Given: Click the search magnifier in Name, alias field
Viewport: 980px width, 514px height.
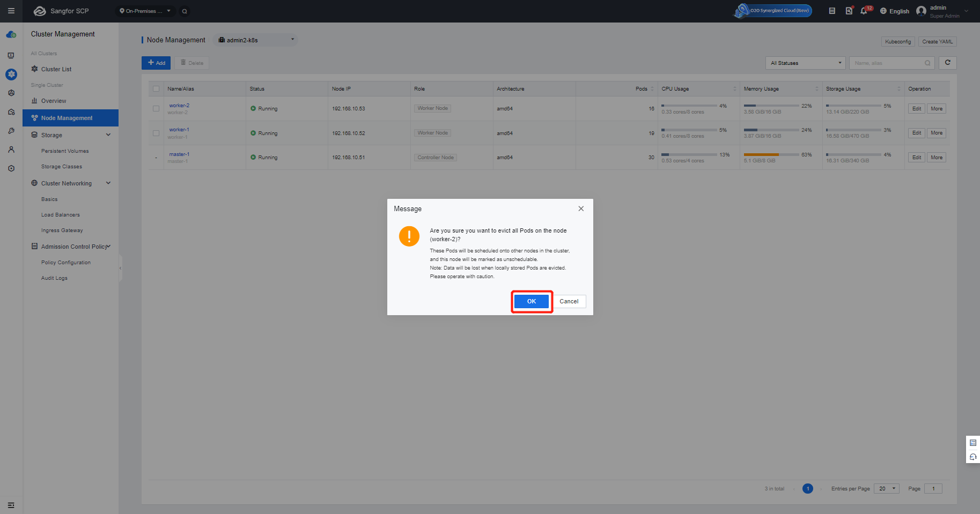Looking at the screenshot, I should [927, 63].
